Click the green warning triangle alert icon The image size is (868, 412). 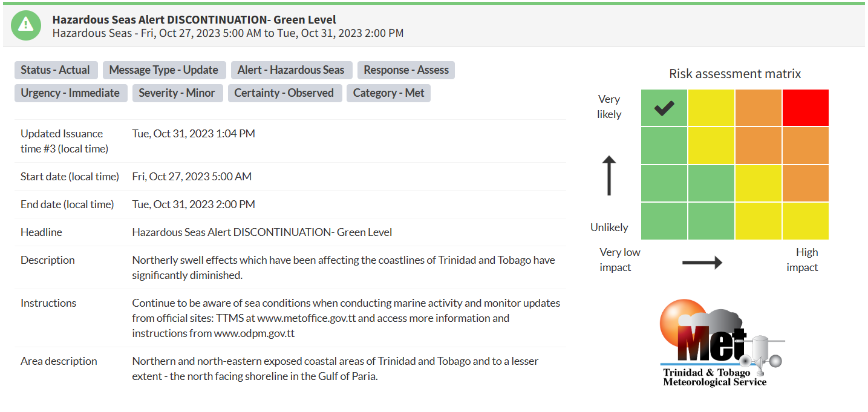(25, 25)
